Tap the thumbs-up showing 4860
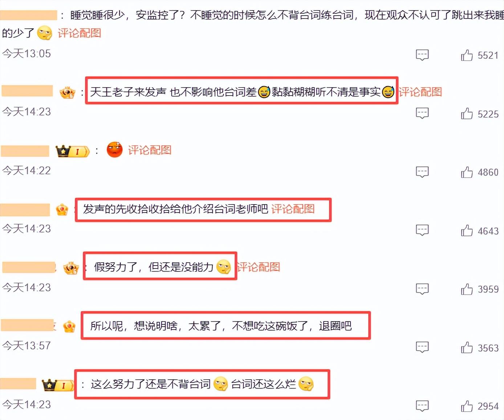This screenshot has width=504, height=420. 467,172
